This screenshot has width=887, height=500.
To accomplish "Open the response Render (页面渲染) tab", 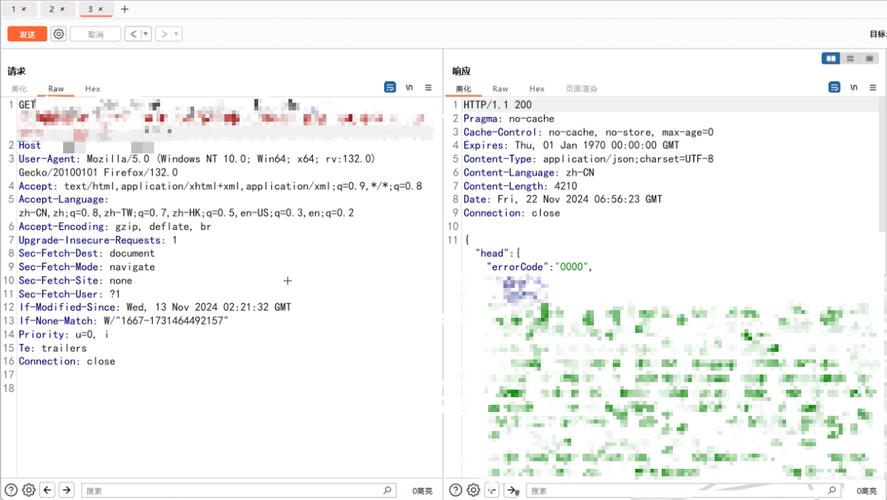I will click(582, 89).
